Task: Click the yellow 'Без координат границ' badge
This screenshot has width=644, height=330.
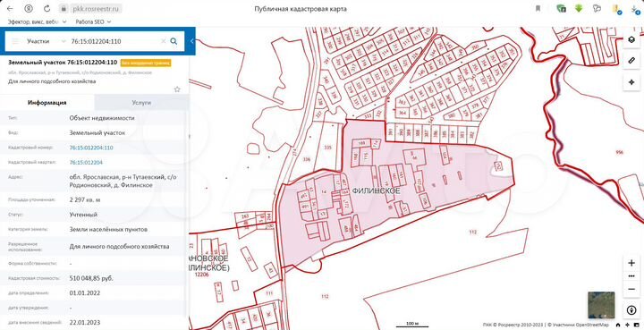Action: click(x=146, y=63)
